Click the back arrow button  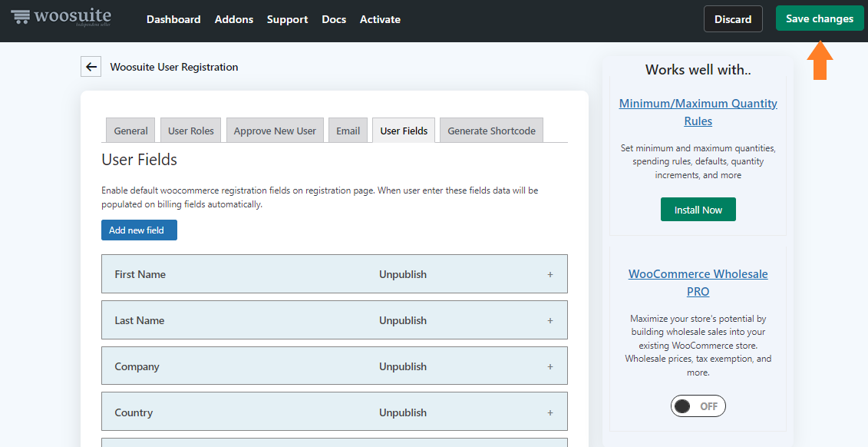click(x=91, y=67)
